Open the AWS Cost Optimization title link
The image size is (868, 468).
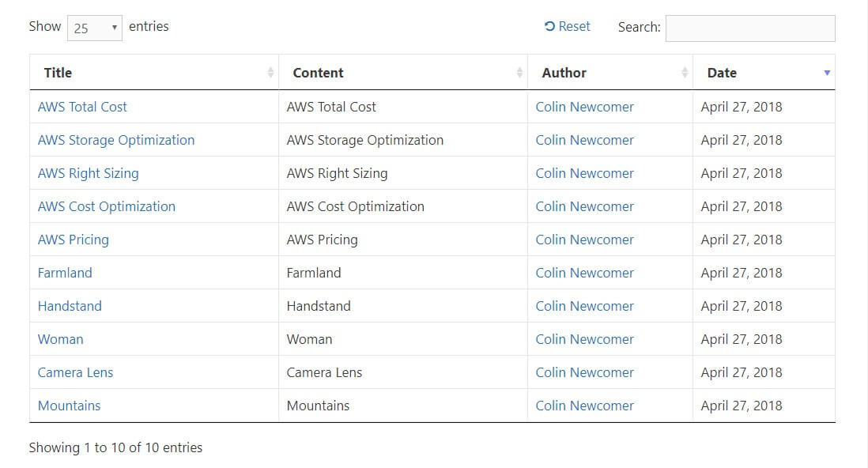click(x=106, y=206)
